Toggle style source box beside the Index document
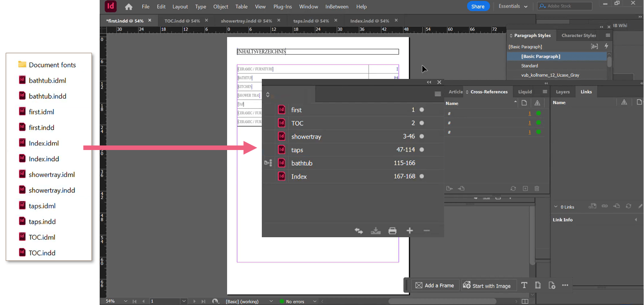644x305 pixels. pyautogui.click(x=268, y=176)
